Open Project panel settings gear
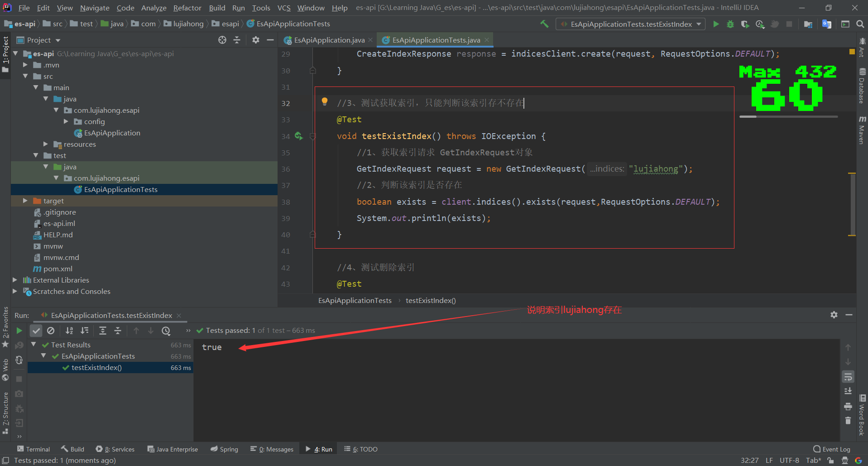 click(256, 40)
